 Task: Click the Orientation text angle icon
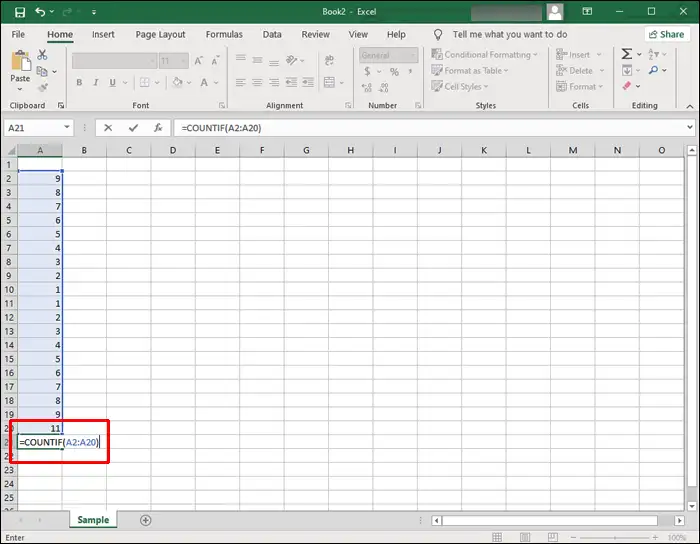click(292, 60)
